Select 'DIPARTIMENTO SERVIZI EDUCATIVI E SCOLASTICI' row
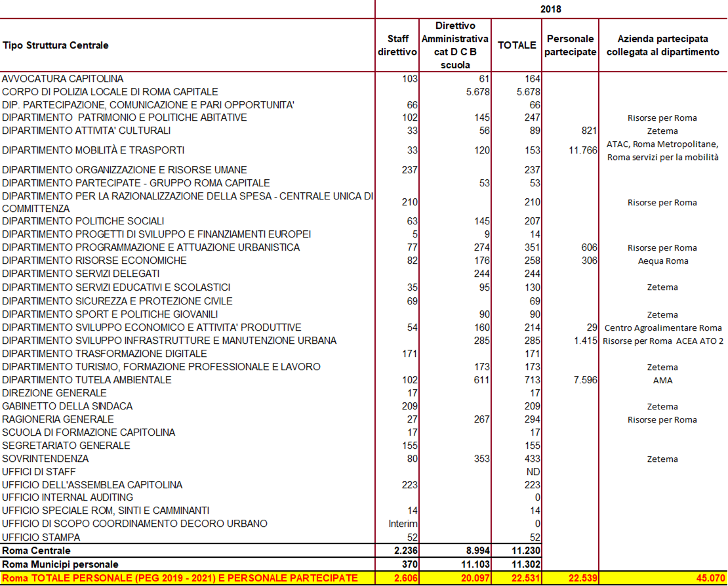Screen dimensions: 728x586 (116, 287)
